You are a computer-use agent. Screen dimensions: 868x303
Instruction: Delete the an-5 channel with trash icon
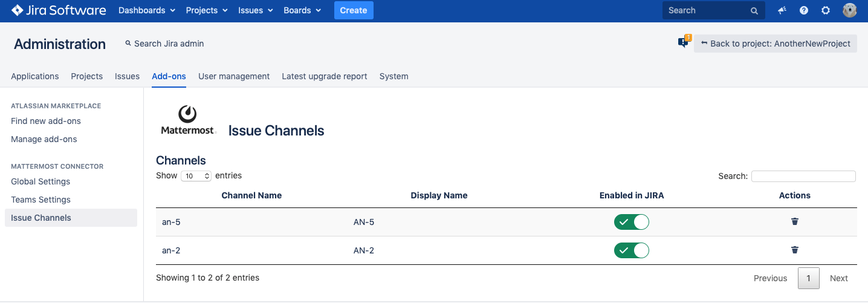[x=795, y=221]
